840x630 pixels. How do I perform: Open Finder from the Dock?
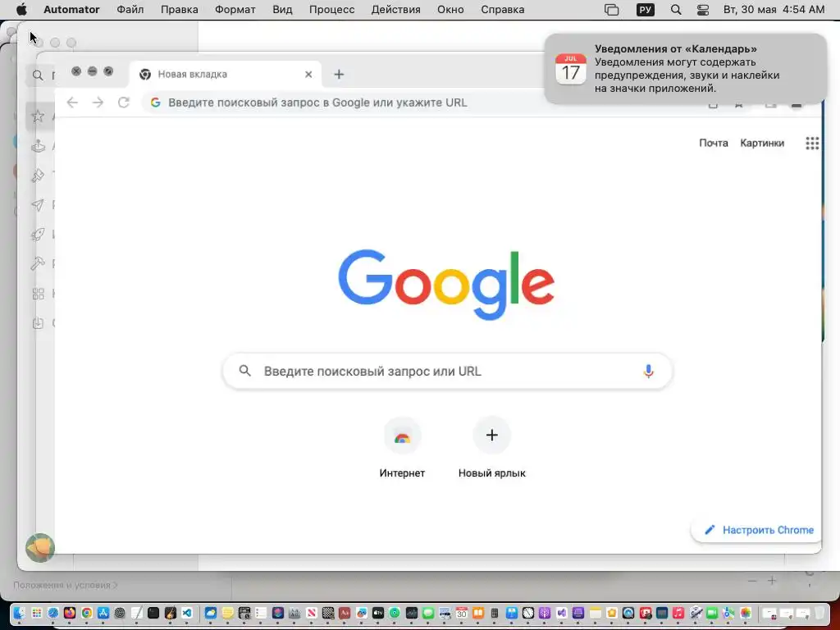pos(20,613)
